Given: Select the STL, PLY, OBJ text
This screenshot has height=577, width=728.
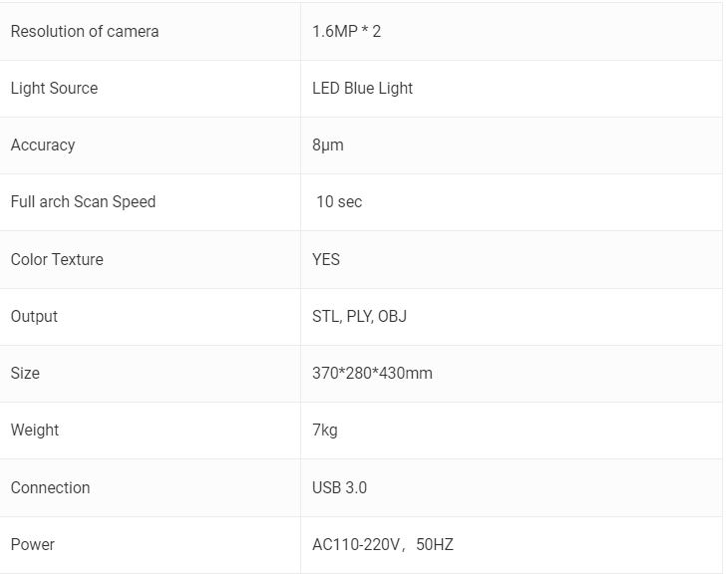Looking at the screenshot, I should tap(359, 316).
